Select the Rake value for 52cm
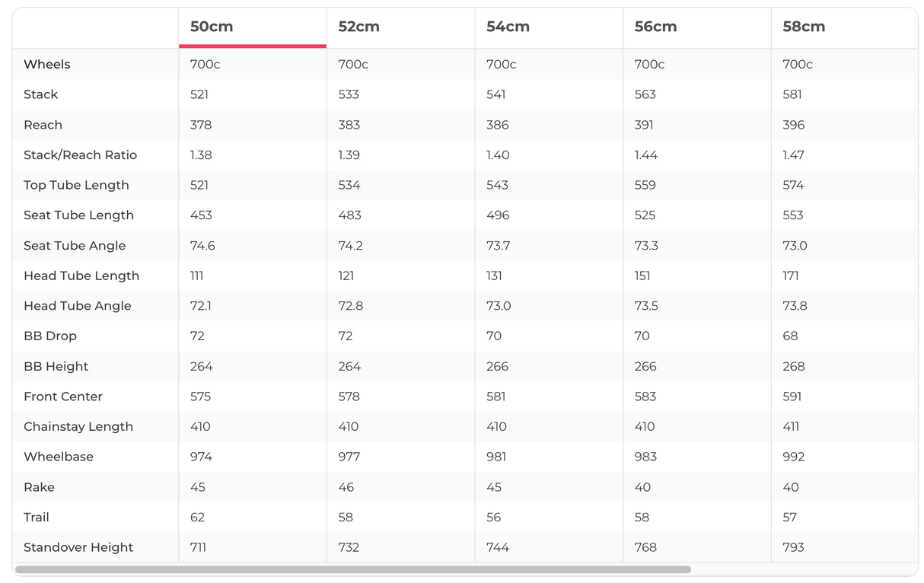 346,487
